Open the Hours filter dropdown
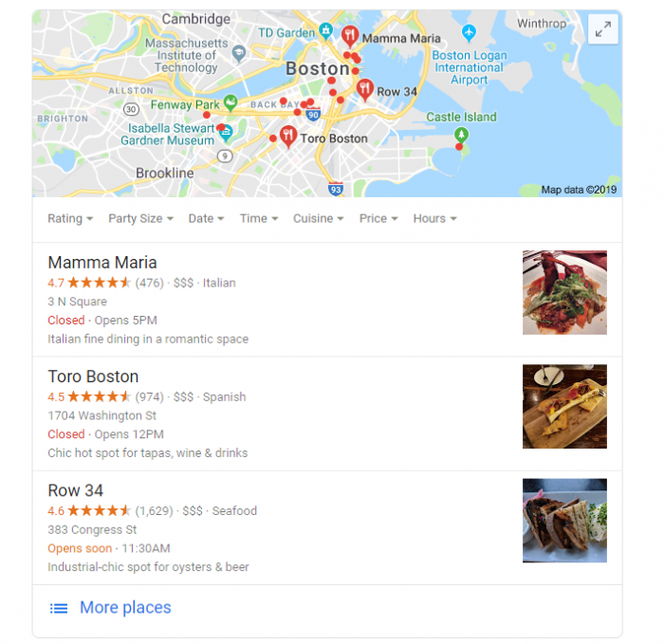The height and width of the screenshot is (644, 664). (434, 218)
